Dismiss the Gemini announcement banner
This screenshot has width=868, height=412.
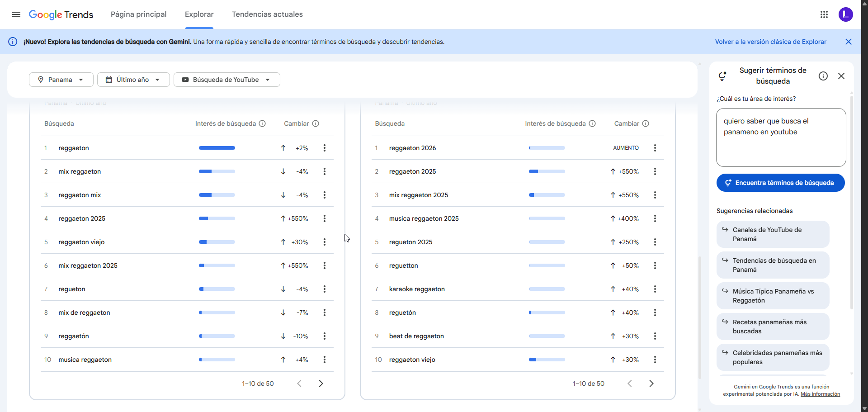pyautogui.click(x=849, y=42)
